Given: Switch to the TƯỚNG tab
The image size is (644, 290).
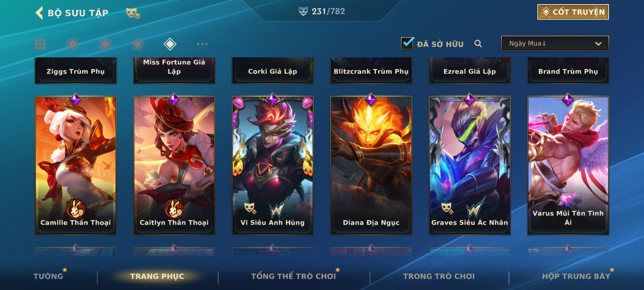Looking at the screenshot, I should [48, 276].
